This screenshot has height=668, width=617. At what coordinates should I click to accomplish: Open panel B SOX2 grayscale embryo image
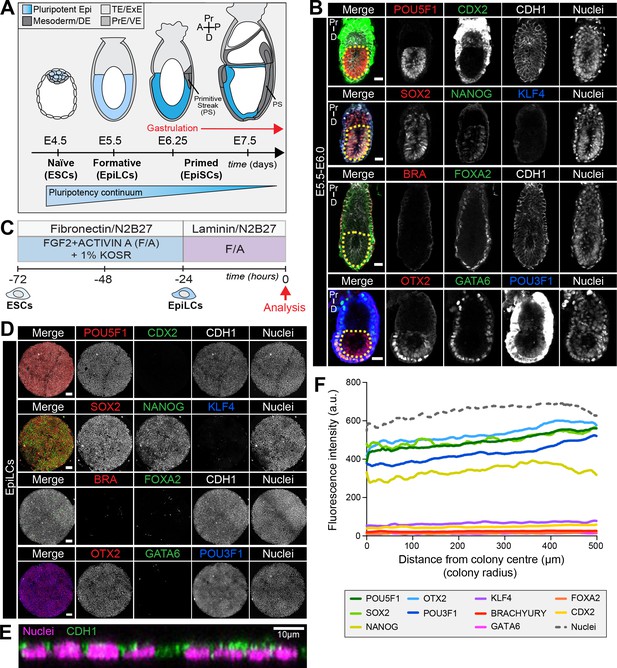tap(414, 133)
